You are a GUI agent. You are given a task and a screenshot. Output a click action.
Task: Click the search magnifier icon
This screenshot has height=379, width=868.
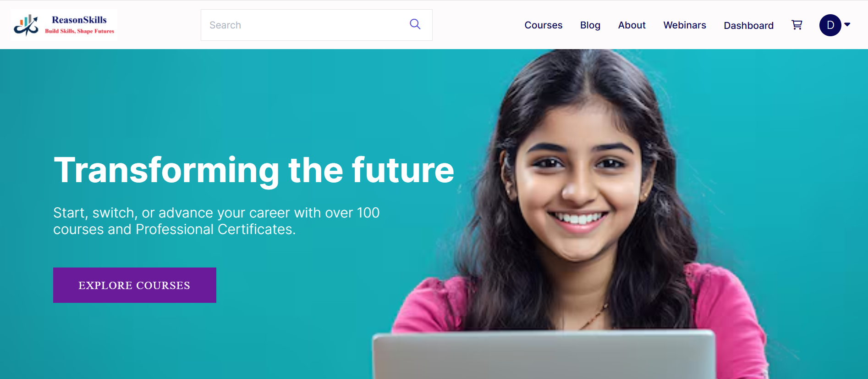click(x=415, y=24)
